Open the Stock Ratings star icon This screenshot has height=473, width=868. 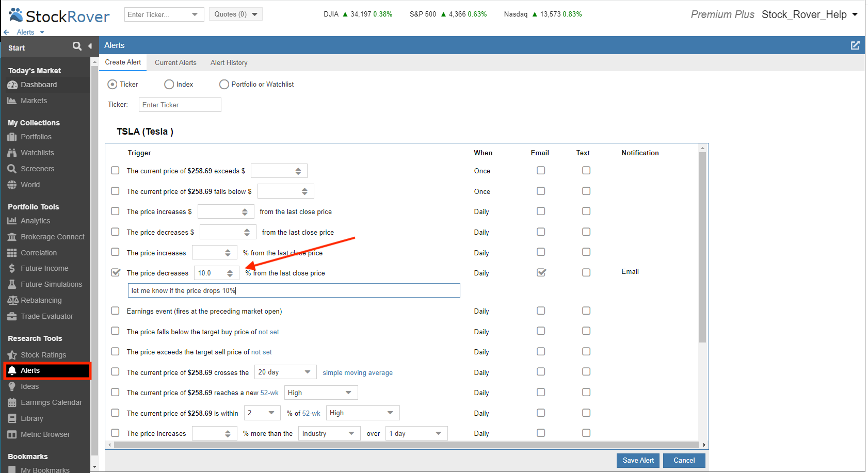(12, 355)
